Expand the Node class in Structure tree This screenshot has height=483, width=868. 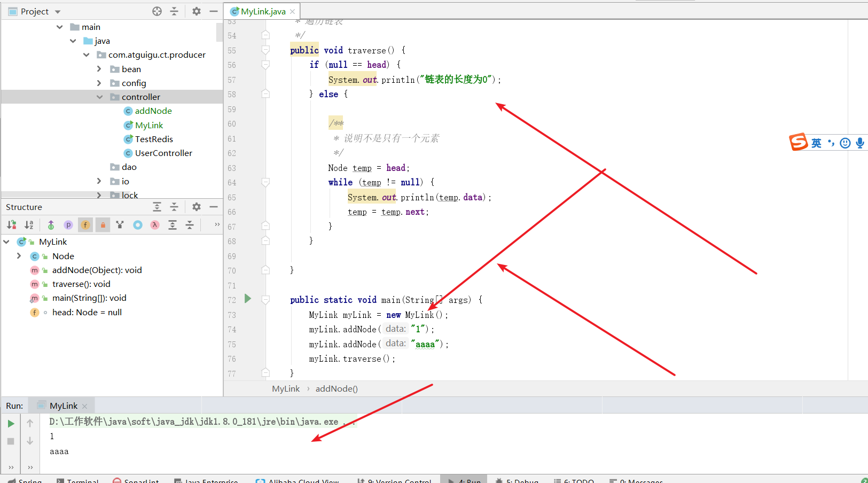tap(19, 256)
